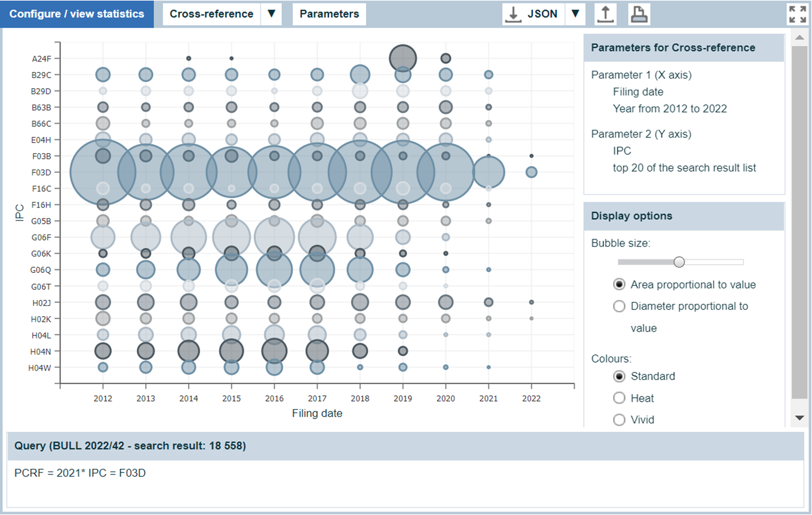Viewport: 812px width, 515px height.
Task: Open the JSON format dropdown arrow
Action: [x=575, y=14]
